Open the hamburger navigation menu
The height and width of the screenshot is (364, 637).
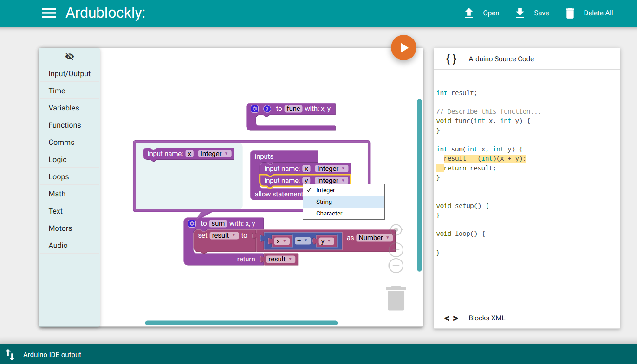point(49,13)
